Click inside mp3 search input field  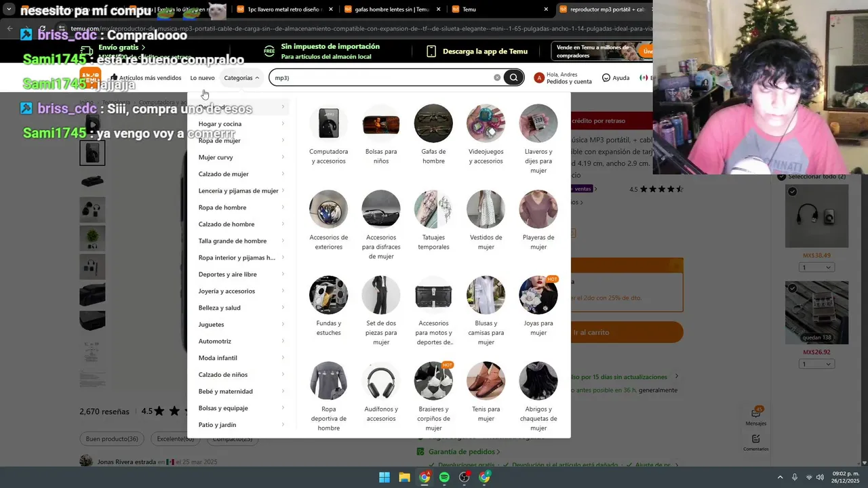pyautogui.click(x=382, y=77)
